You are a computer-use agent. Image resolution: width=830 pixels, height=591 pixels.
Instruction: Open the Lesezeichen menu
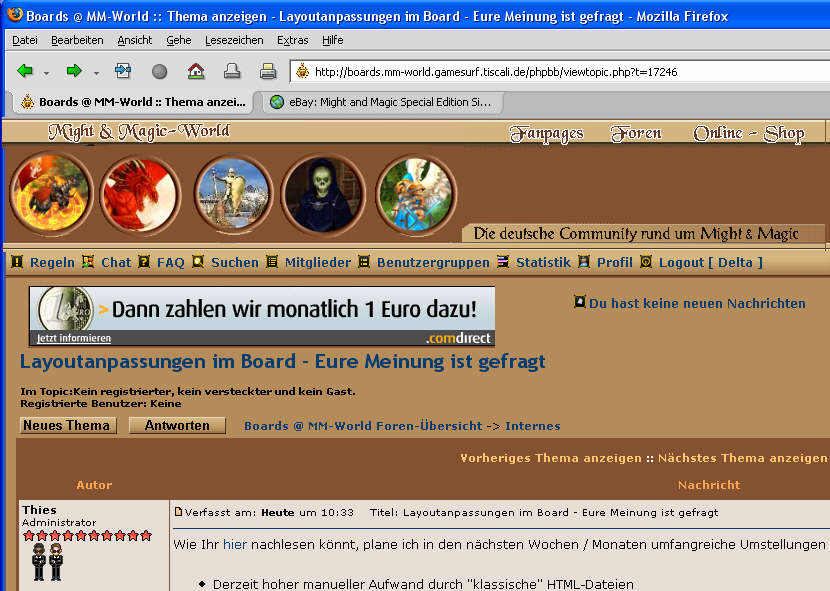click(234, 40)
